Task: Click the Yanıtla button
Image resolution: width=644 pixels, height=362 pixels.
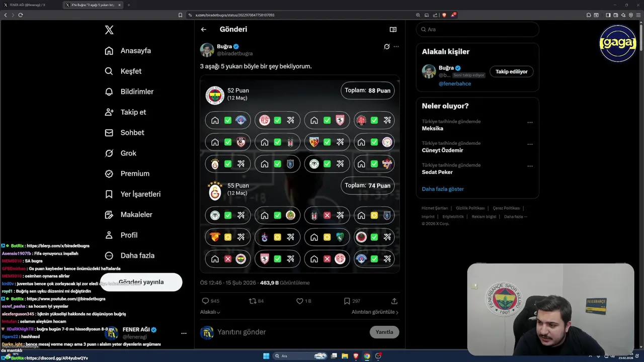Action: click(384, 332)
